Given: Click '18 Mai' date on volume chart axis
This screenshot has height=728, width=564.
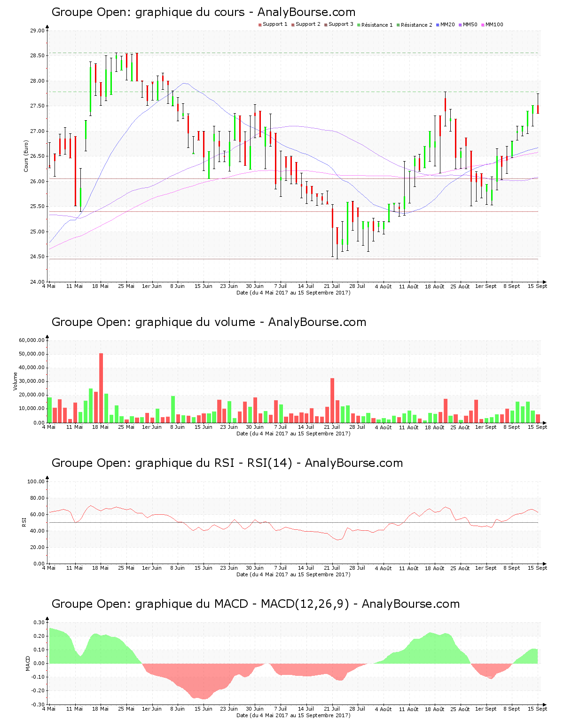Looking at the screenshot, I should pyautogui.click(x=100, y=427).
